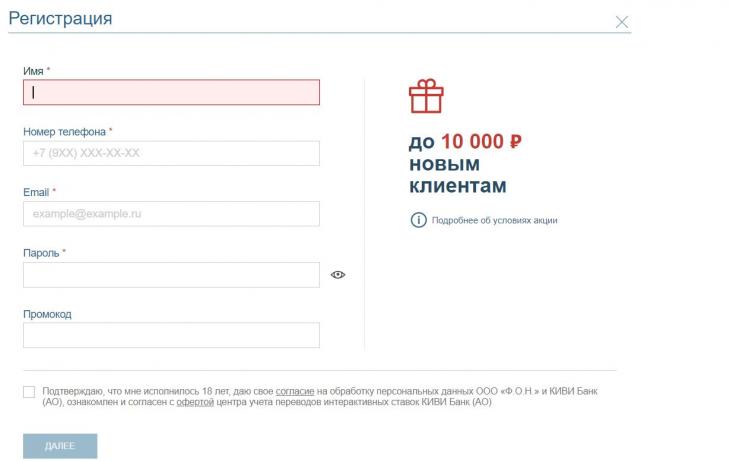Click the Имя field label

coord(33,71)
